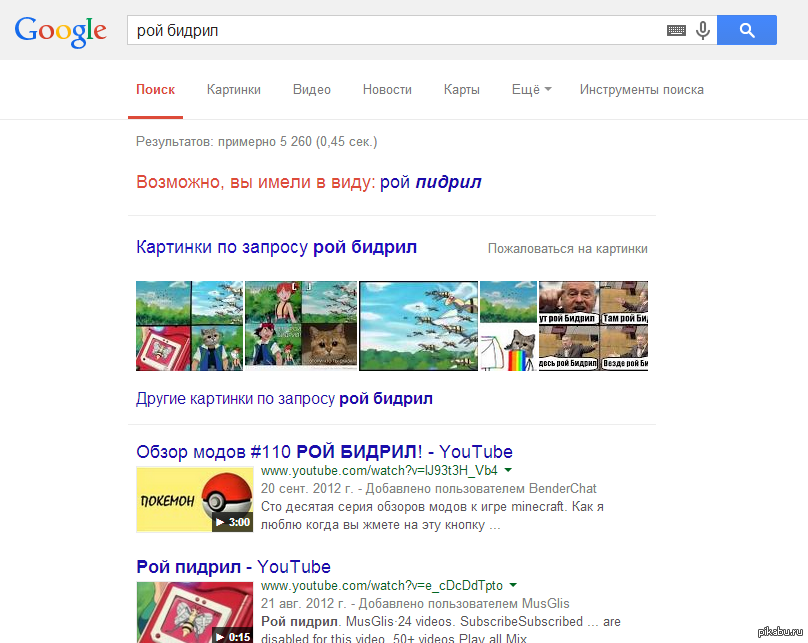Click the URL text 'www.youtube.com/watch?v=lJ93t3H_Vb4'
808x643 pixels.
point(379,470)
